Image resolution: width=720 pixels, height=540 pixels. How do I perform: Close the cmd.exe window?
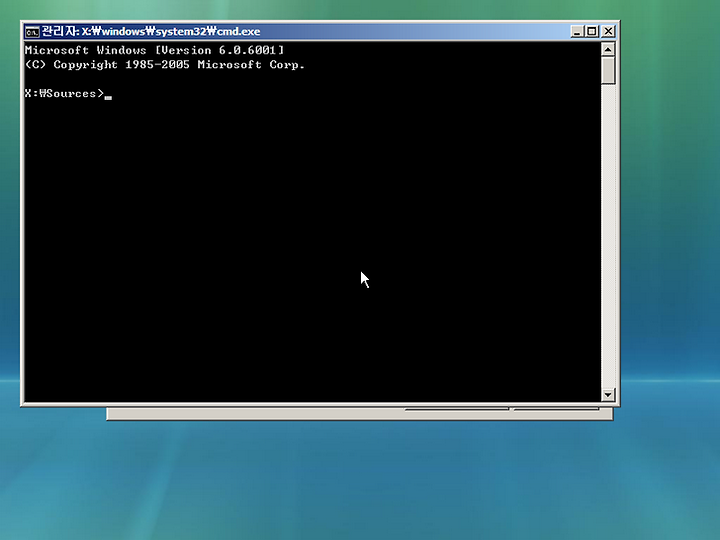click(x=608, y=31)
